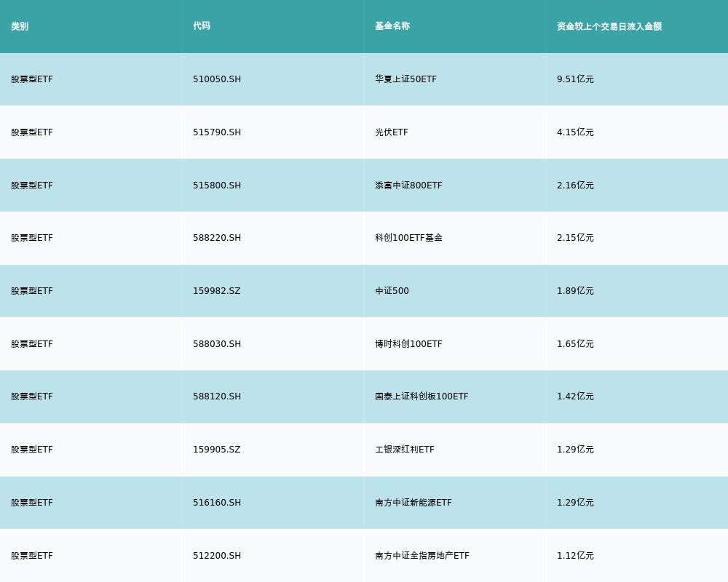Click 股票型ETF in the 516160.SH row
728x582 pixels.
tap(32, 503)
